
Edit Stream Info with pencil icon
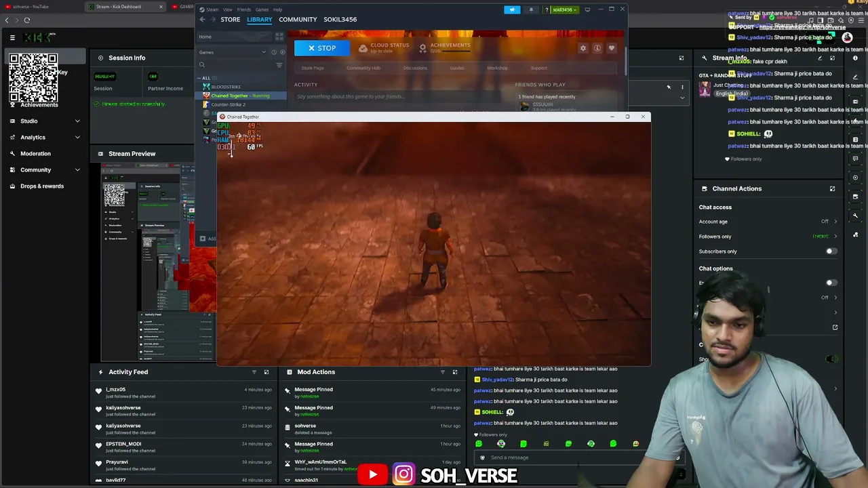[820, 58]
